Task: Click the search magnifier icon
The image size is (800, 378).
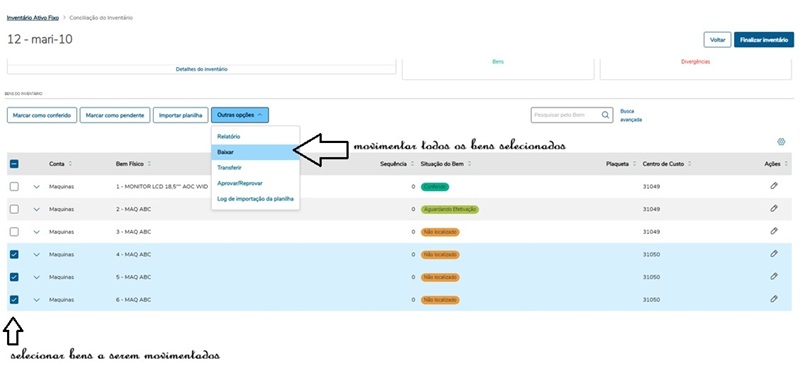Action: point(605,115)
